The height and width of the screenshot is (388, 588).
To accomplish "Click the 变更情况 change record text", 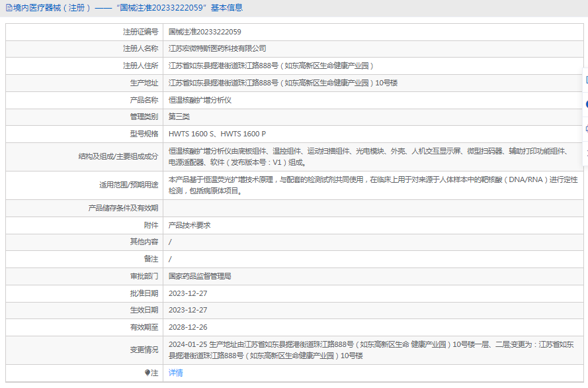I will 371,350.
